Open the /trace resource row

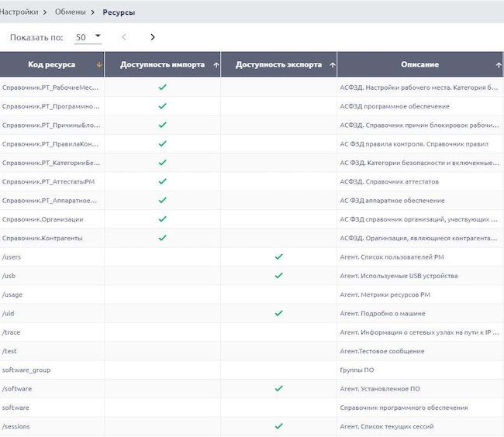tap(9, 332)
